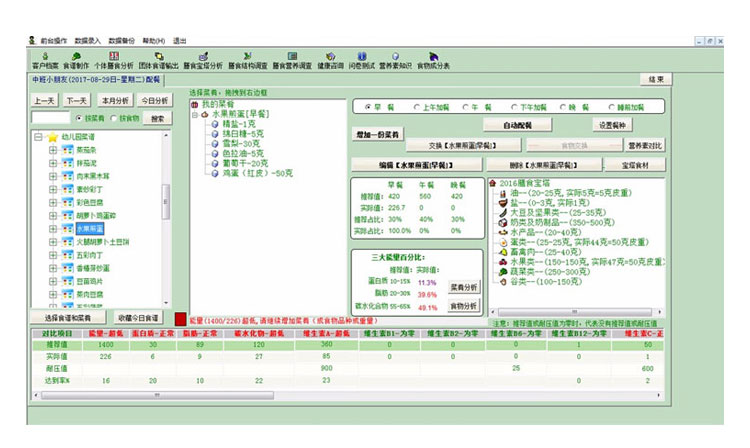The height and width of the screenshot is (448, 750).
Task: Open the 客户档案 toolbar icon
Action: point(47,62)
